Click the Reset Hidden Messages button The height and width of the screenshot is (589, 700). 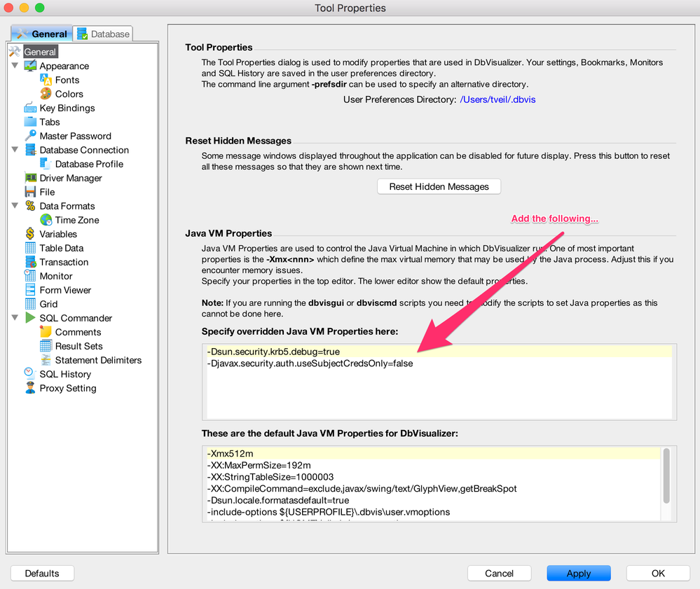tap(439, 186)
